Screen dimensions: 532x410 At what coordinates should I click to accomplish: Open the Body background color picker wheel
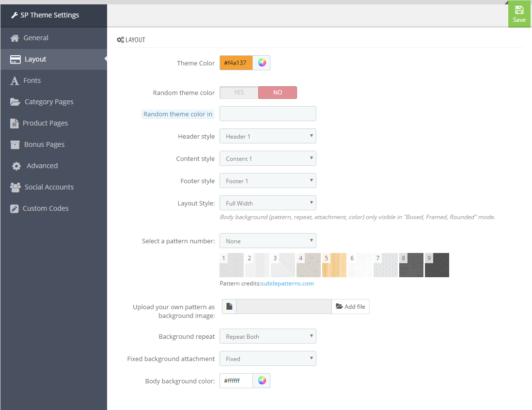tap(262, 381)
